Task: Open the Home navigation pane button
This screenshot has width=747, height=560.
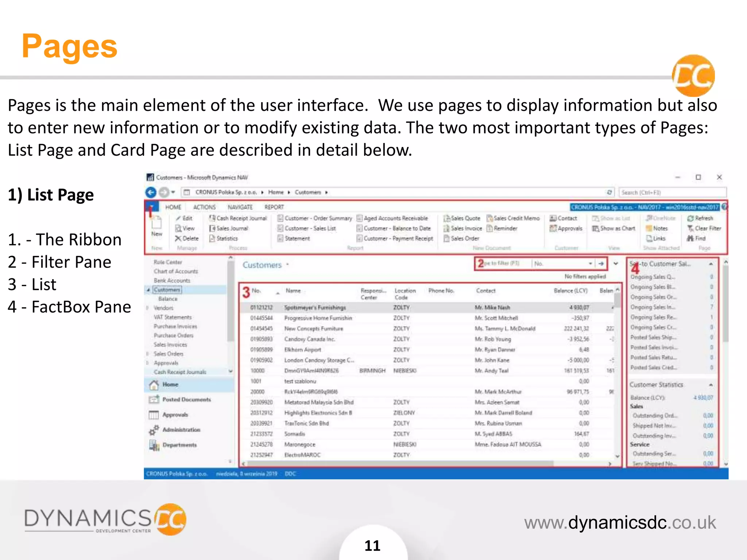Action: pos(189,385)
